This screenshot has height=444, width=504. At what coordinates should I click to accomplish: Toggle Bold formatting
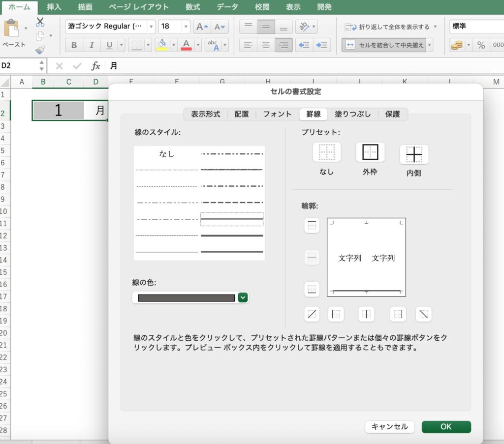click(74, 45)
